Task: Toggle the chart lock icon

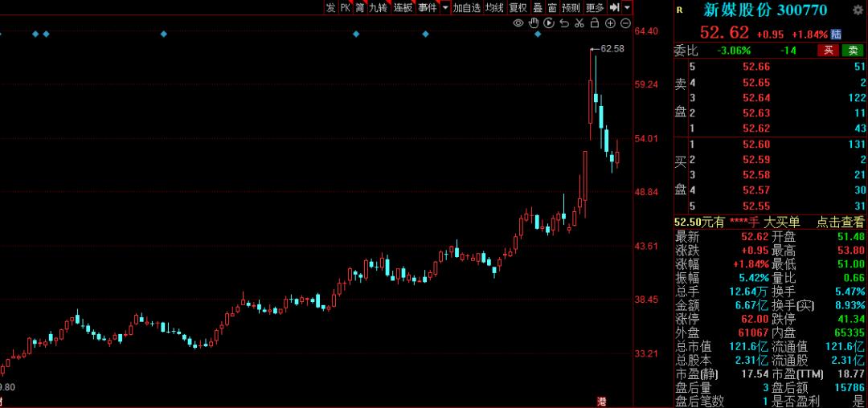Action: 595,23
